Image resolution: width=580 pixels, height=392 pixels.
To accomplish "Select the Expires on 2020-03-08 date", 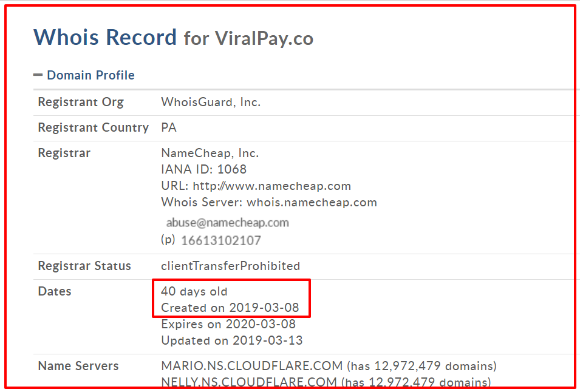I will (228, 324).
